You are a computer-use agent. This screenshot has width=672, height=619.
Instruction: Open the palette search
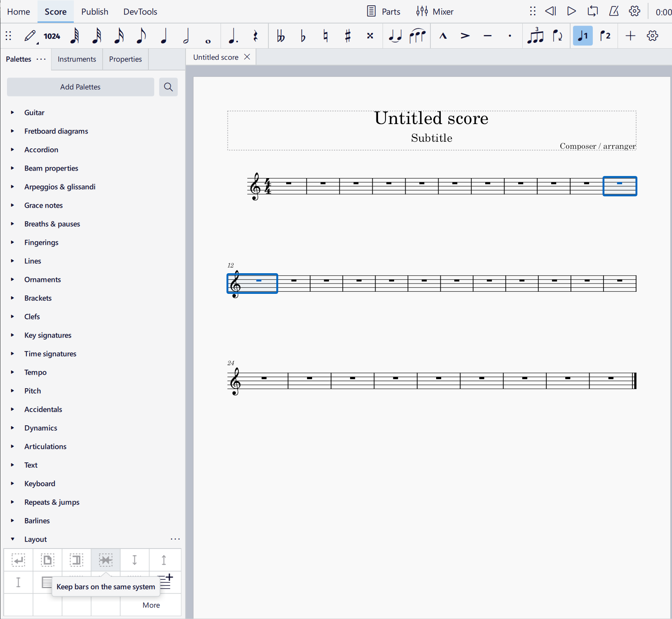168,87
